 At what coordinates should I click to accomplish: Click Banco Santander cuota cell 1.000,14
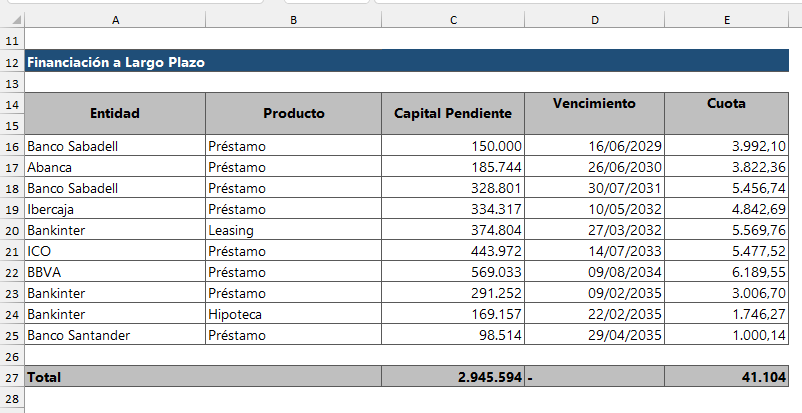click(733, 335)
